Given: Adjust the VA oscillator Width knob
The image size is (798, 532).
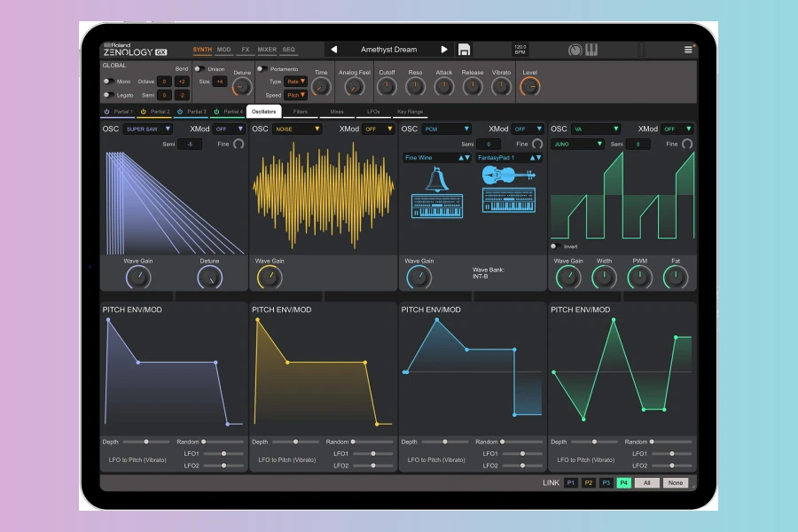Looking at the screenshot, I should pos(604,278).
